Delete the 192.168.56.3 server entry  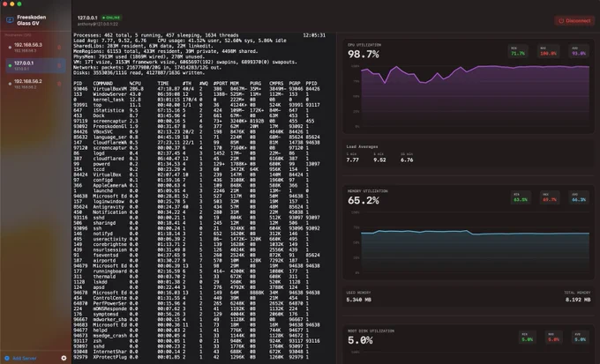tap(59, 48)
